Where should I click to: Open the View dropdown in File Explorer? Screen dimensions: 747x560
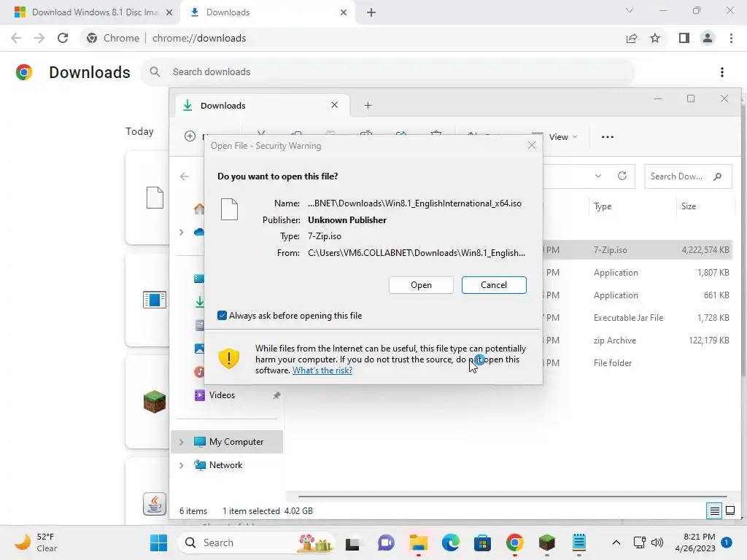pyautogui.click(x=562, y=137)
